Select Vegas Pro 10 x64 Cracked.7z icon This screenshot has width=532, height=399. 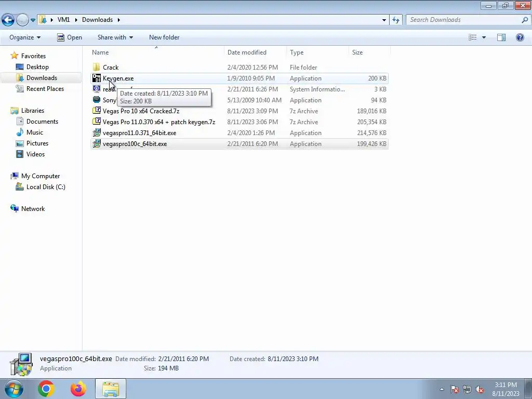pyautogui.click(x=97, y=111)
